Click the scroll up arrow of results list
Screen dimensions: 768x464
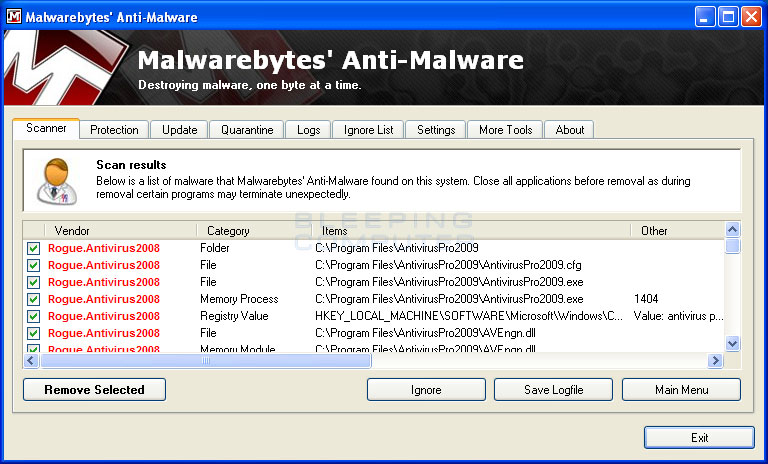coord(732,229)
